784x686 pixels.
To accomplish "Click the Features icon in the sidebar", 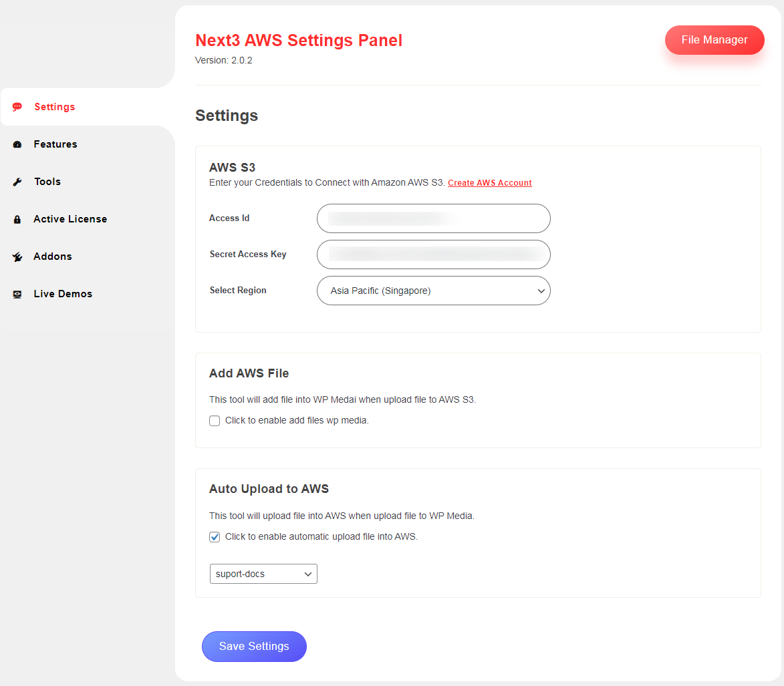I will pos(17,144).
